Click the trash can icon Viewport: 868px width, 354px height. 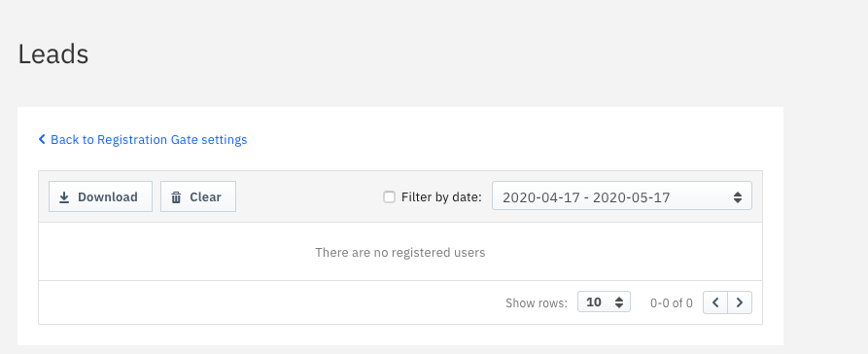tap(176, 197)
